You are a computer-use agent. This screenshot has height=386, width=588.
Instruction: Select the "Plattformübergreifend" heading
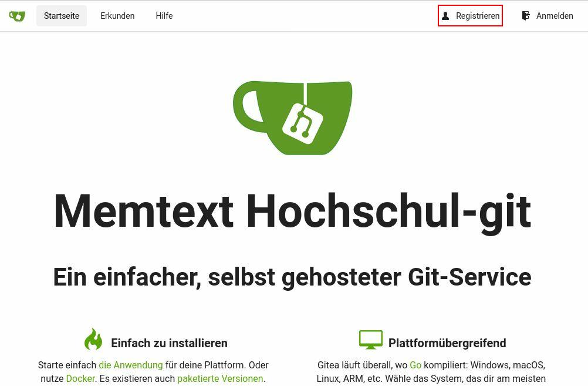point(447,343)
